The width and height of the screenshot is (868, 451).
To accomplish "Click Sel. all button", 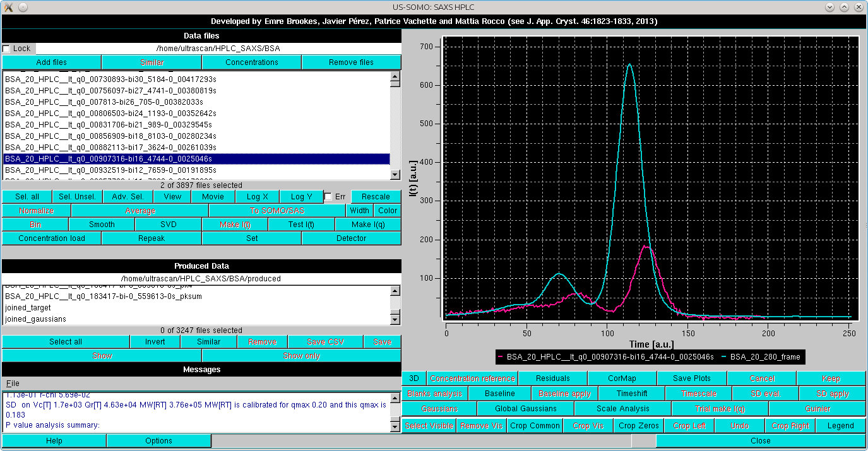I will tap(27, 197).
